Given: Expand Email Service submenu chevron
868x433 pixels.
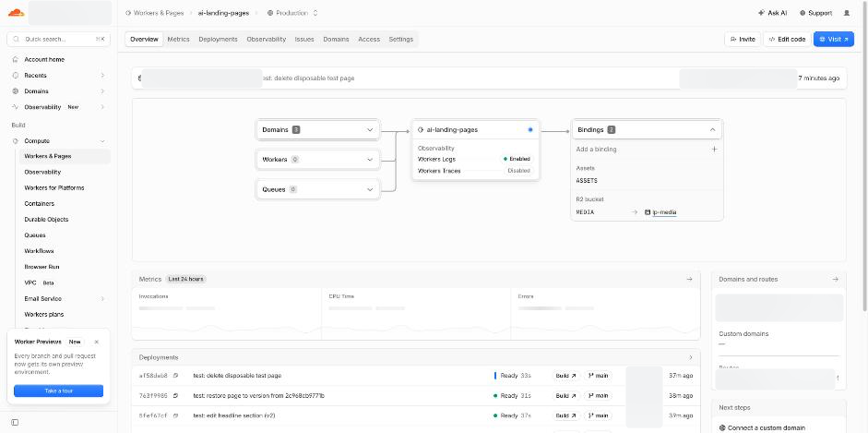Looking at the screenshot, I should tap(102, 299).
